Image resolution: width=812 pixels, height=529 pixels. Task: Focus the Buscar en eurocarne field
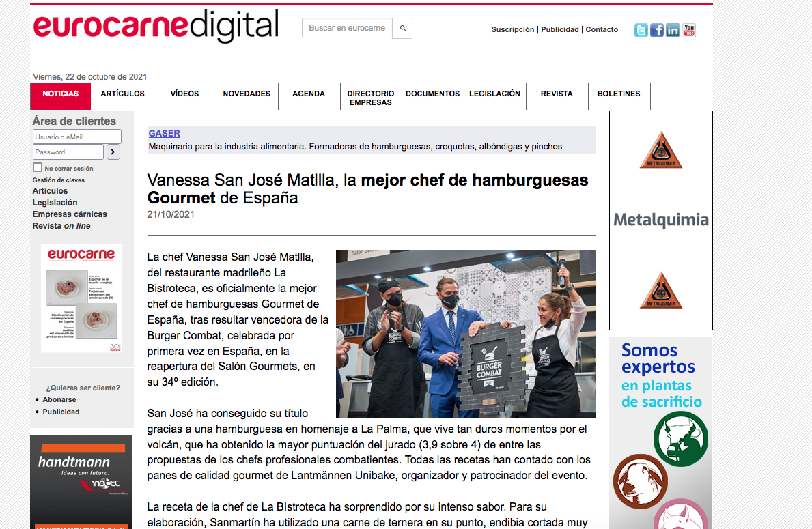click(x=347, y=29)
